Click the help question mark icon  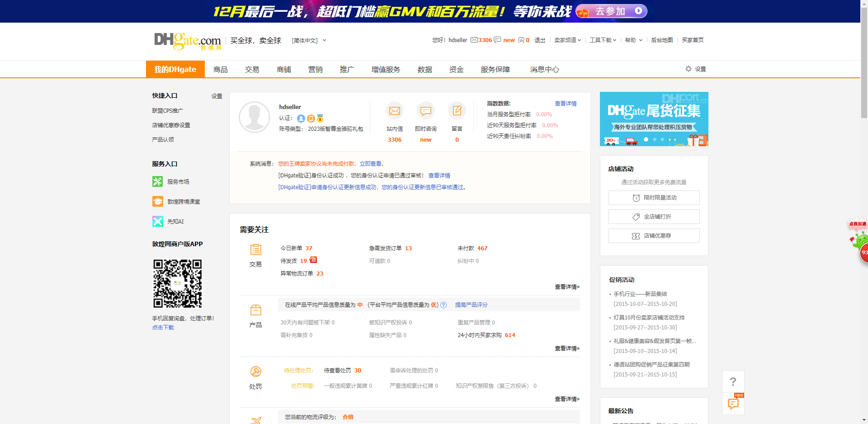[x=733, y=381]
